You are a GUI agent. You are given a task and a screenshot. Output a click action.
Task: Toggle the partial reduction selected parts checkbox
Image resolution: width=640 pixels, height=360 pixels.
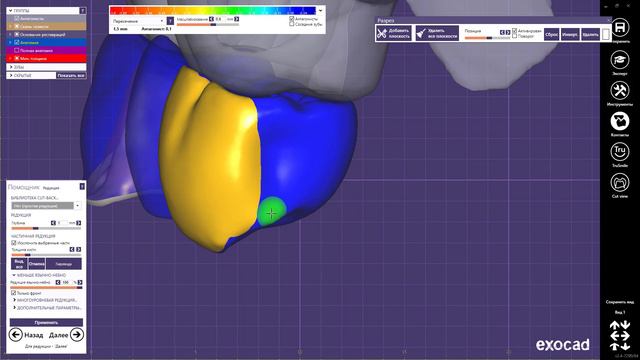13,242
